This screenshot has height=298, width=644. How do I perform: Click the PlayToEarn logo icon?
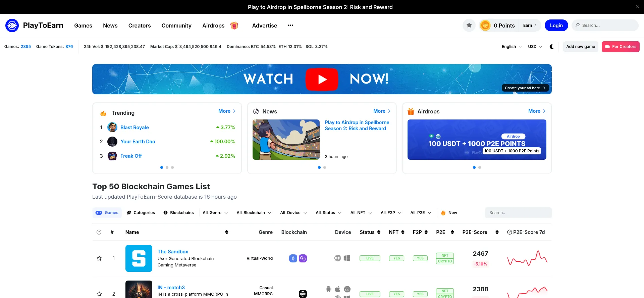pyautogui.click(x=12, y=26)
